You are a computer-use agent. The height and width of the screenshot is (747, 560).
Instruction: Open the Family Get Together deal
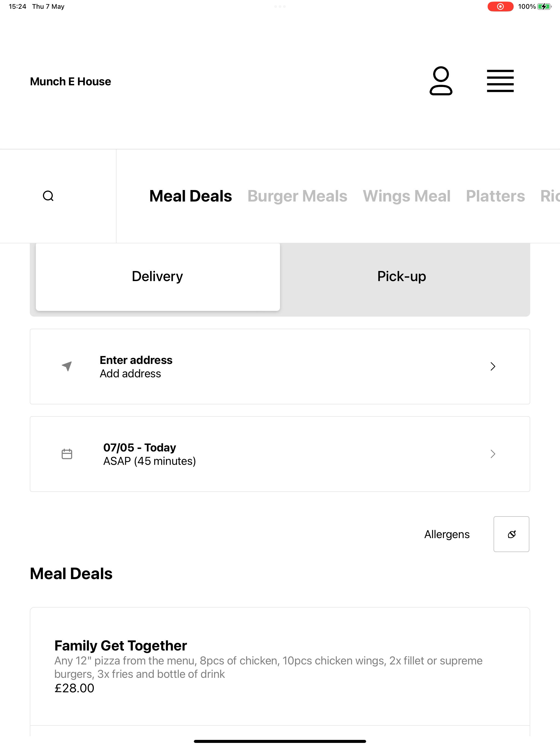(x=280, y=666)
